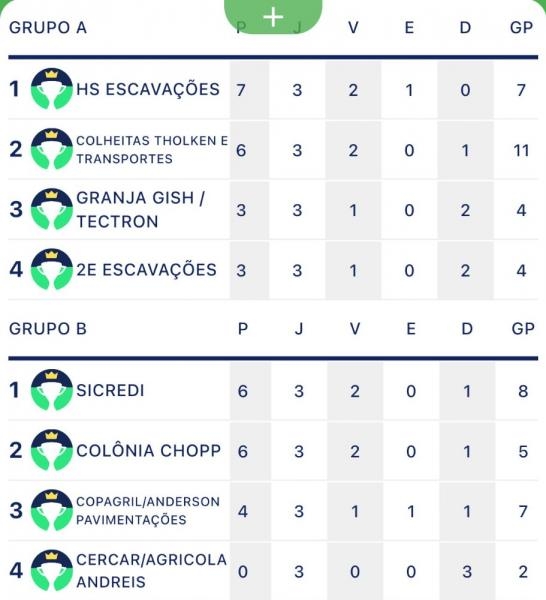Tap the 2E ESCAVAÇÕES trophy icon
The width and height of the screenshot is (546, 600).
52,269
